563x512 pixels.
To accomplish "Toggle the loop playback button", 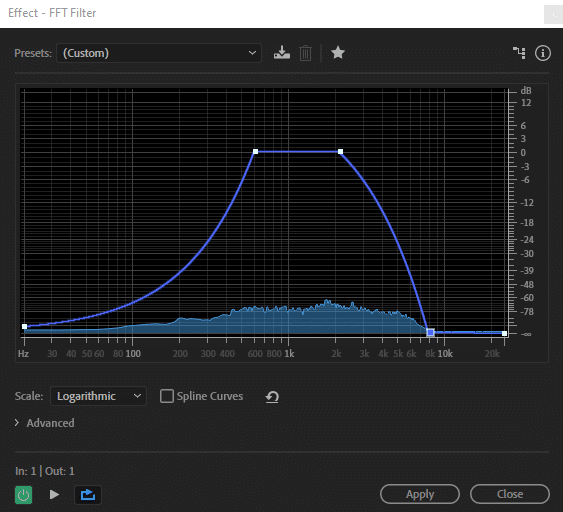I will point(88,495).
